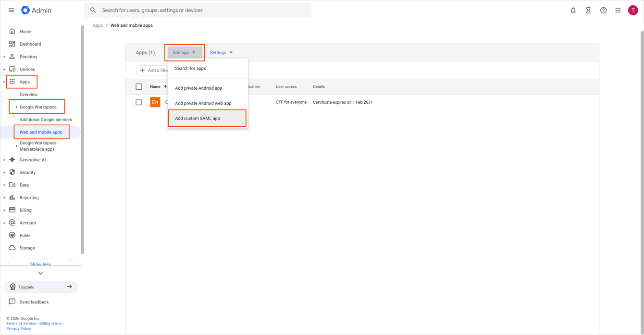644x335 pixels.
Task: Click the Reporting bar chart icon
Action: click(12, 197)
